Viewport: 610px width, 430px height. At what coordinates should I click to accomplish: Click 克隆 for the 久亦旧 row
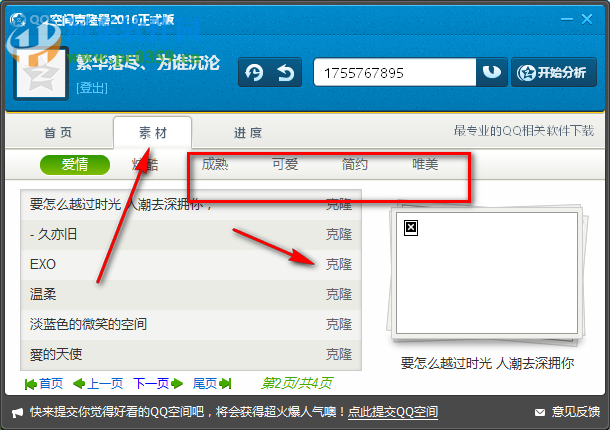[339, 235]
